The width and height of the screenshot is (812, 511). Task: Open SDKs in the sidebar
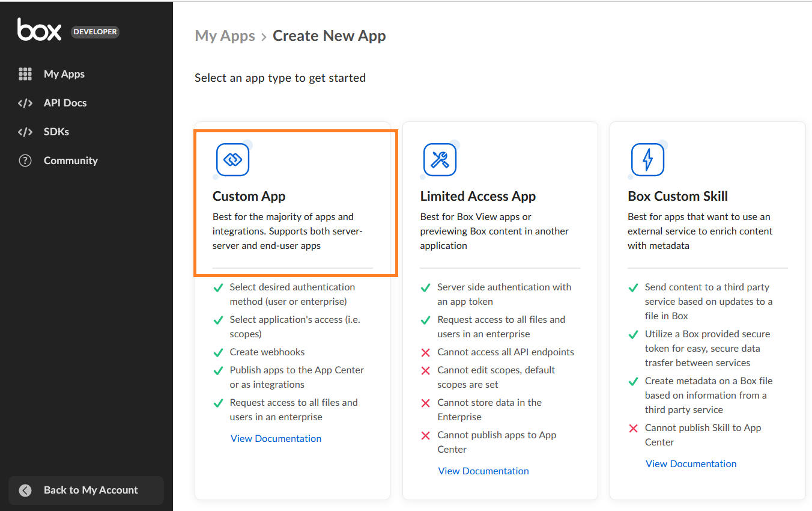[56, 132]
